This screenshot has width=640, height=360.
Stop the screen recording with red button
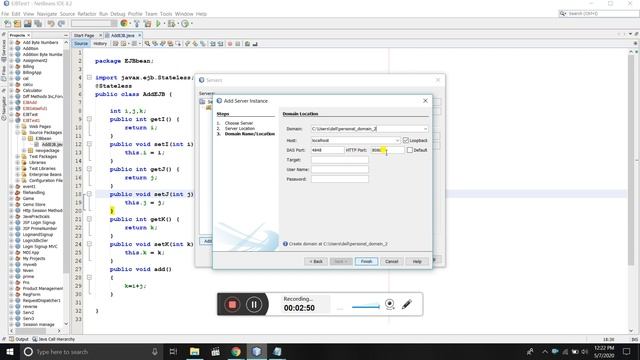click(232, 304)
